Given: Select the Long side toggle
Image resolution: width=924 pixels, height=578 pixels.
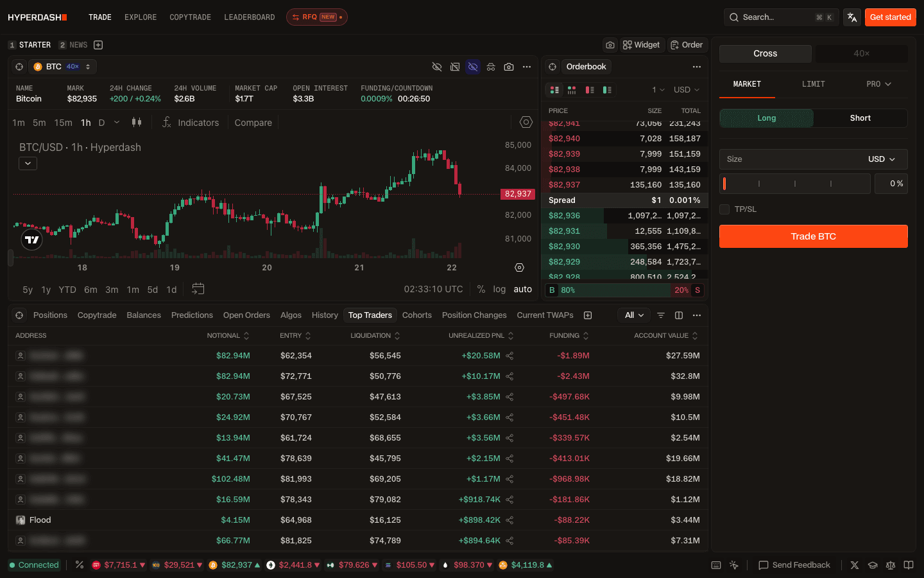Looking at the screenshot, I should click(767, 118).
